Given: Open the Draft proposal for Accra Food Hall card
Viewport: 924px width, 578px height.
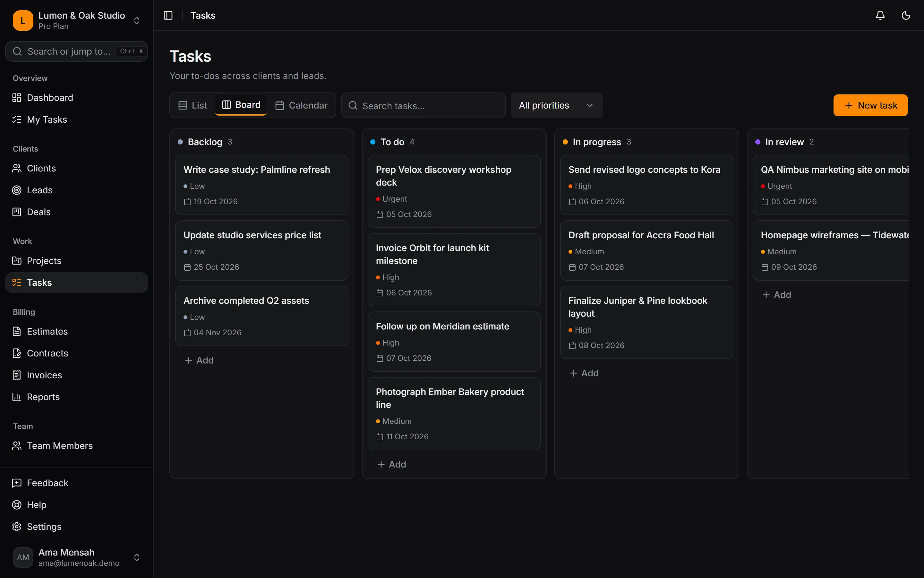Looking at the screenshot, I should (x=646, y=250).
